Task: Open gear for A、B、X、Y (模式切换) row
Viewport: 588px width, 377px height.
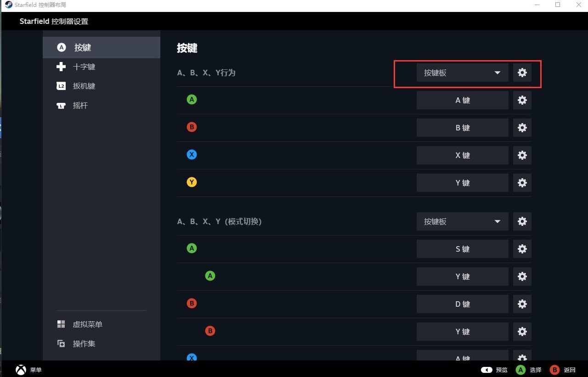Action: click(522, 221)
